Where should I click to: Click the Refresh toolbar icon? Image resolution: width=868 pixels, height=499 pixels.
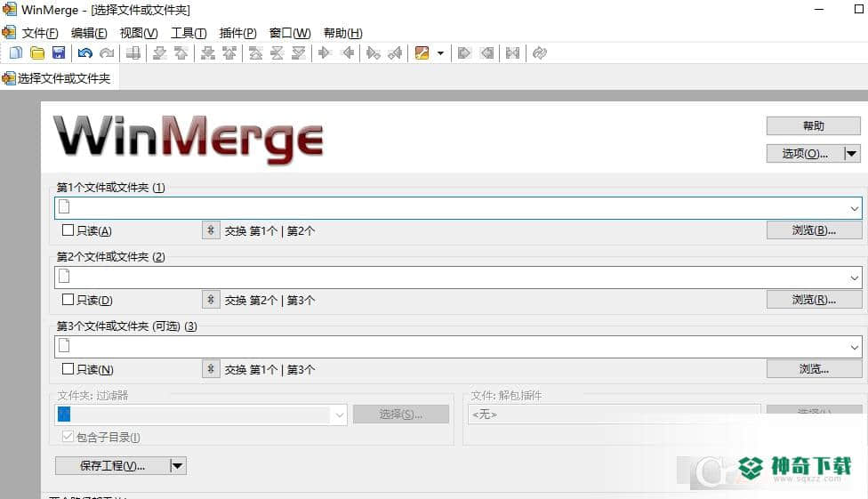[x=539, y=53]
